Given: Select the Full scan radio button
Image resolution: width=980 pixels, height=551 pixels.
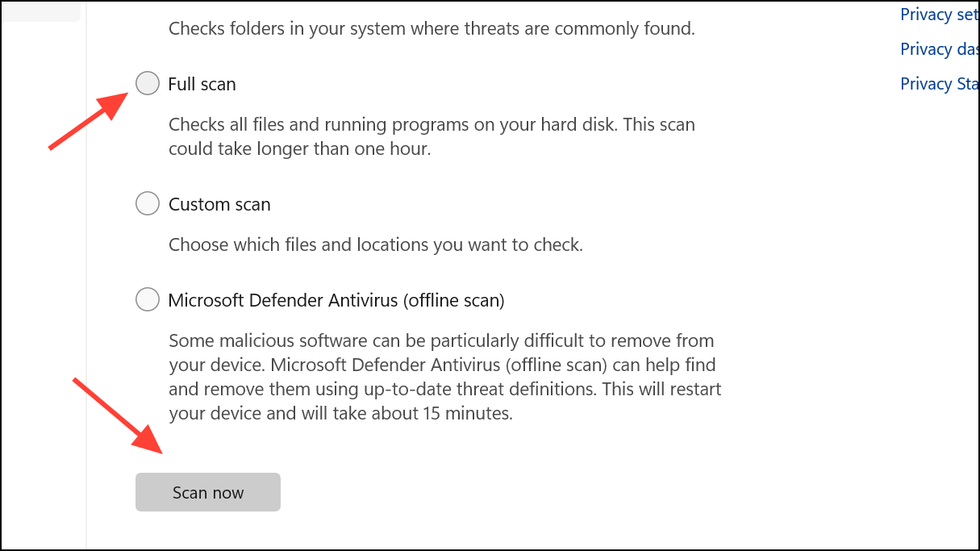Looking at the screenshot, I should [x=148, y=83].
